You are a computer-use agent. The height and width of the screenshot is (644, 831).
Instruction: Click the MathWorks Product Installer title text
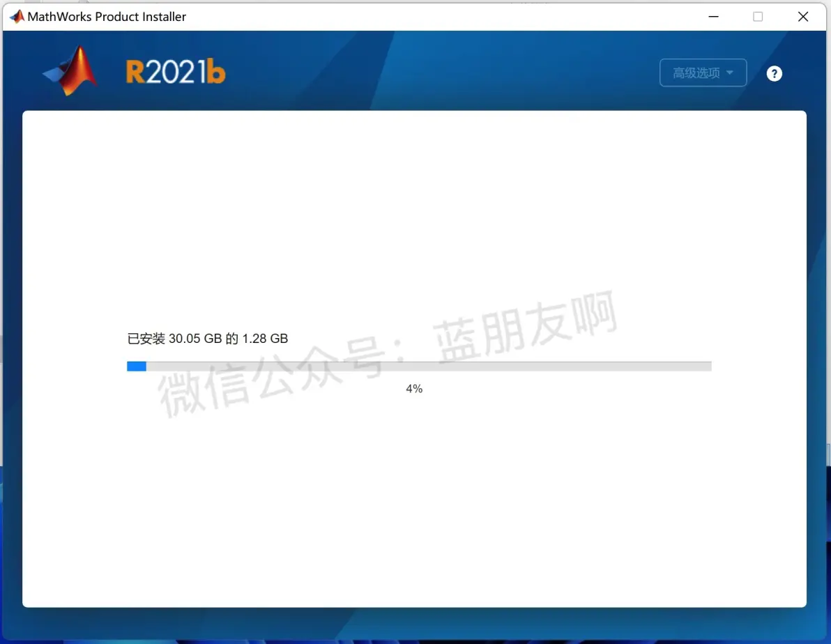(x=107, y=17)
